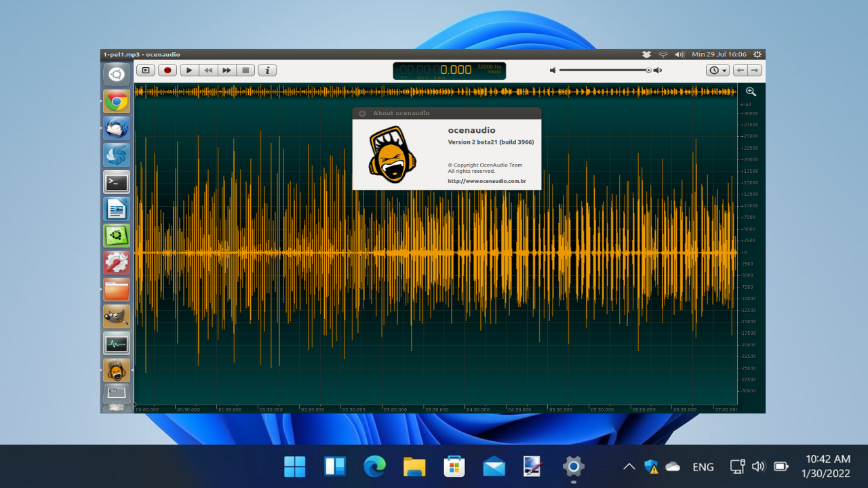Click the '32000 Hz' sample rate readout
Viewport: 868px width, 488px height.
pos(490,66)
